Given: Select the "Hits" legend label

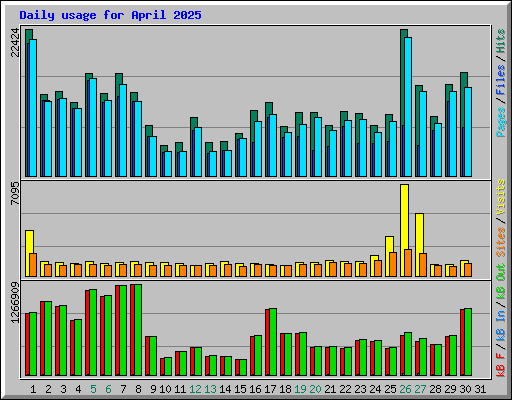Looking at the screenshot, I should point(501,41).
